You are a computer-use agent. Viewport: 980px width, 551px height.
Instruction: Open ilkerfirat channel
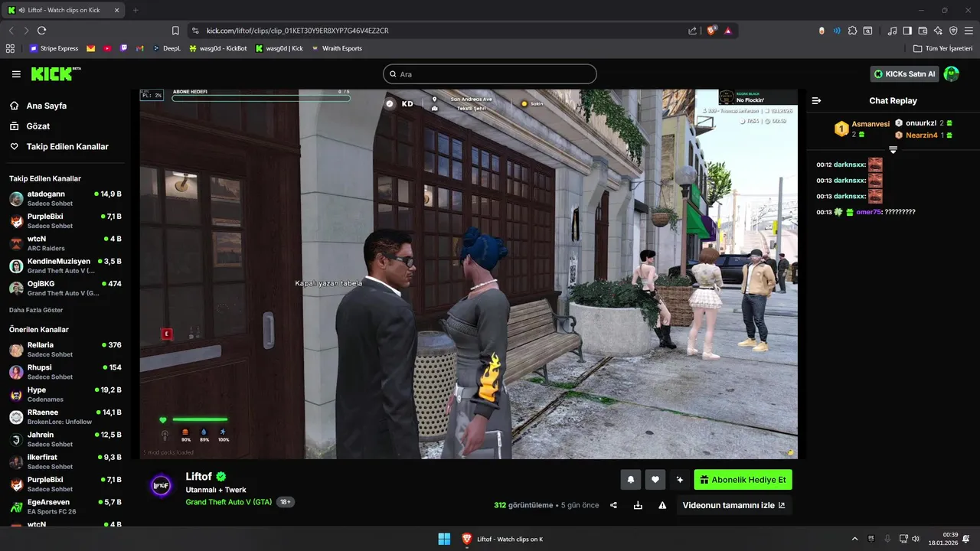(65, 461)
